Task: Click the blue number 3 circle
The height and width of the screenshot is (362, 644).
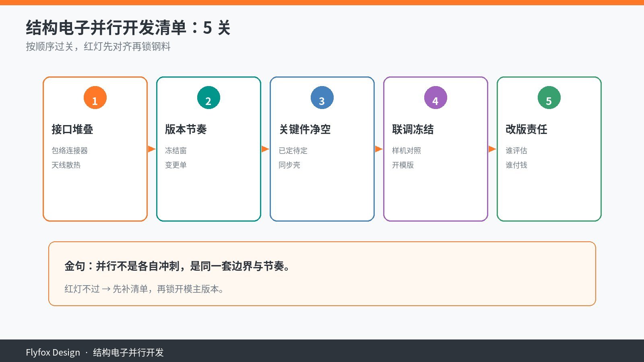Action: click(322, 98)
